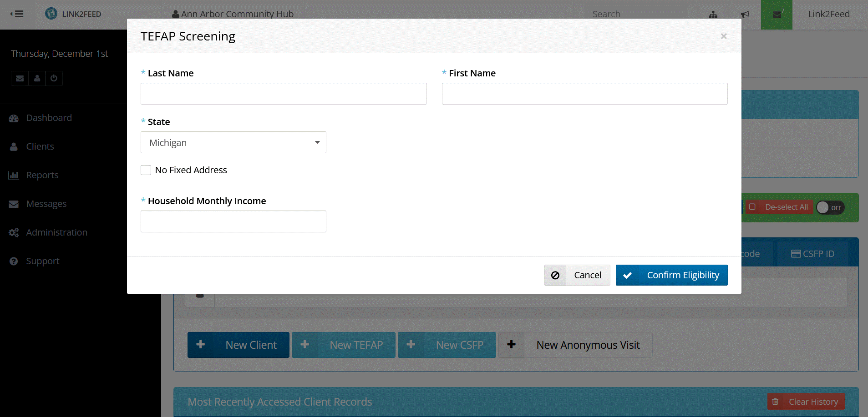
Task: Click the Confirm Eligibility button
Action: (x=671, y=275)
